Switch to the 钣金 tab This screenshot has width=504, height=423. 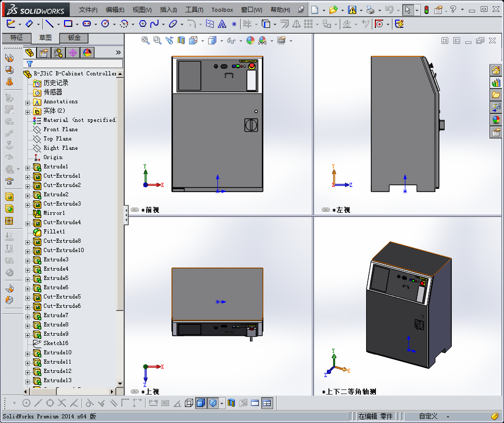(74, 38)
